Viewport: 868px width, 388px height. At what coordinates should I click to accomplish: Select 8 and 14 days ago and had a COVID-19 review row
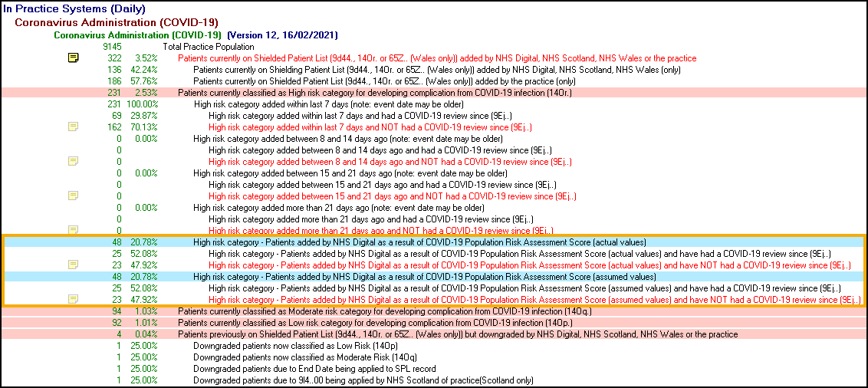[380, 150]
